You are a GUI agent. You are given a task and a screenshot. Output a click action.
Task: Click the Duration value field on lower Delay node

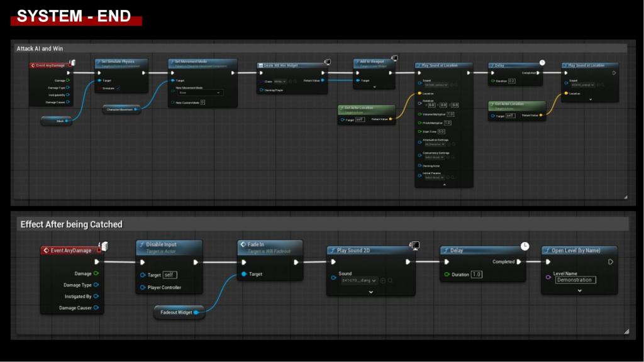(476, 275)
